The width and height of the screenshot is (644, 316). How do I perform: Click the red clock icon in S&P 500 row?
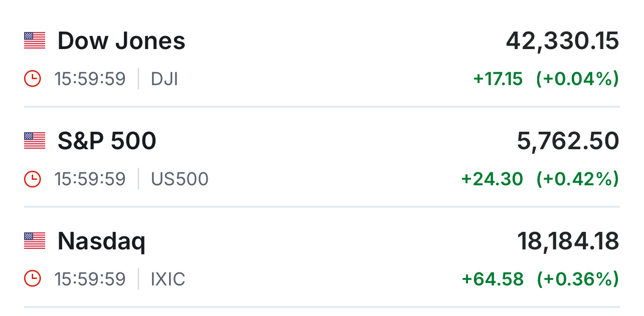coord(32,179)
